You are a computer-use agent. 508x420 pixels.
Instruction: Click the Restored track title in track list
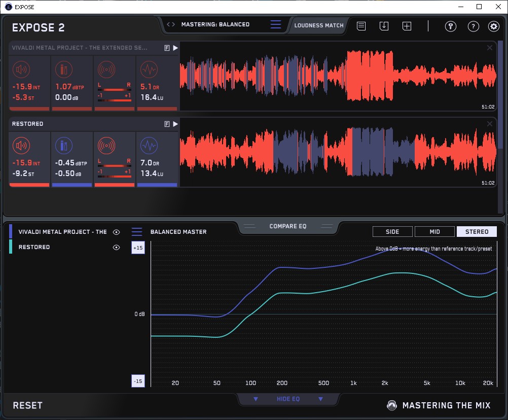click(27, 124)
